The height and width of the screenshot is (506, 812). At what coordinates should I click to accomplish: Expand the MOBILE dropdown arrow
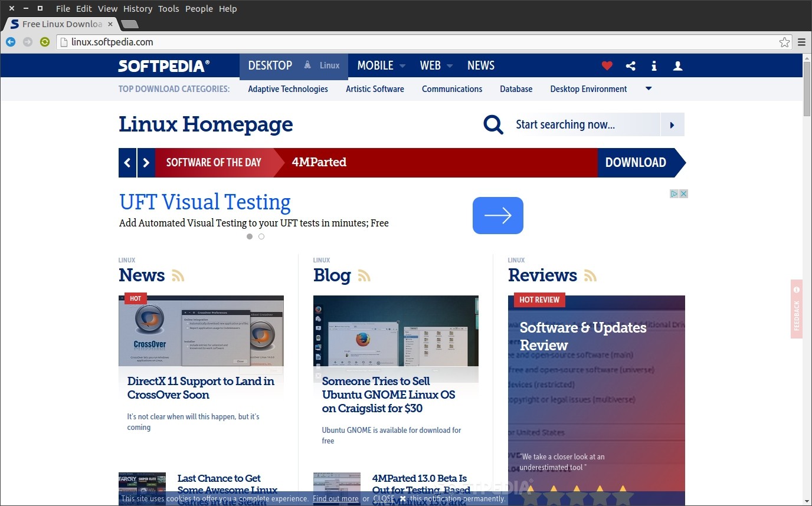[402, 66]
